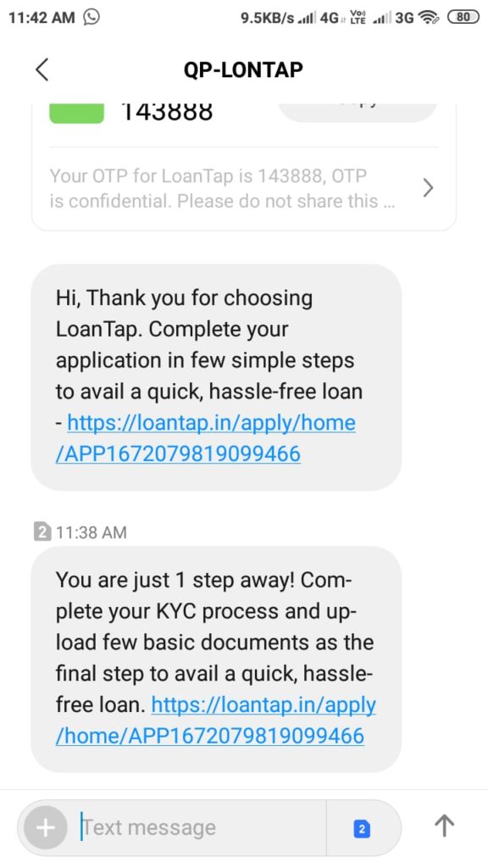Tap the copy OTP button
This screenshot has height=868, width=488.
click(x=358, y=109)
